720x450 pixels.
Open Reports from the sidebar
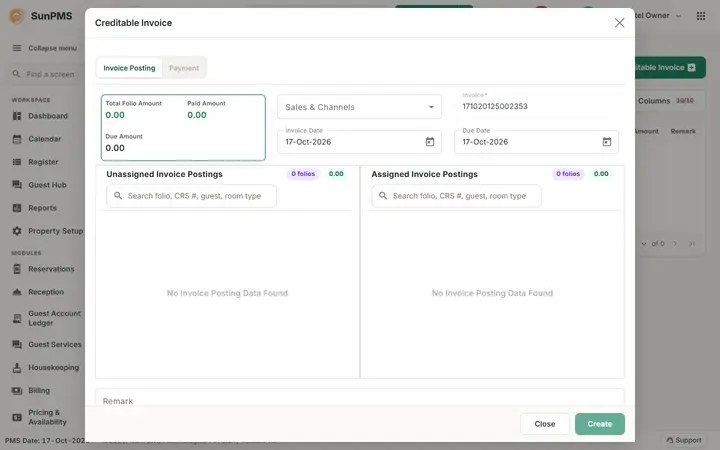[42, 208]
